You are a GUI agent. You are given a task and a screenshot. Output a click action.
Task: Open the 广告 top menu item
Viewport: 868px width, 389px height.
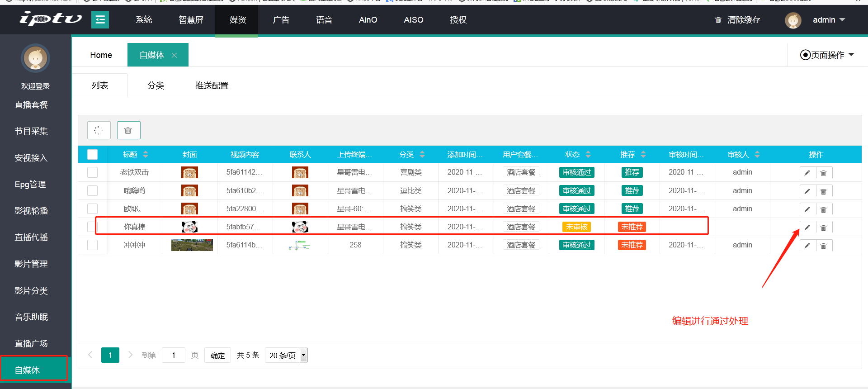pyautogui.click(x=281, y=20)
